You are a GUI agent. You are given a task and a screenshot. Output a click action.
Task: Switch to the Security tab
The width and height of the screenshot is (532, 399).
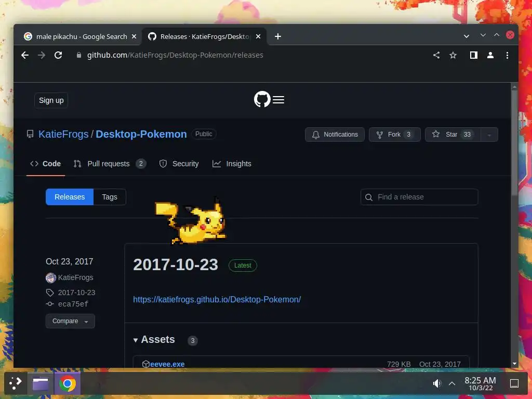coord(179,164)
